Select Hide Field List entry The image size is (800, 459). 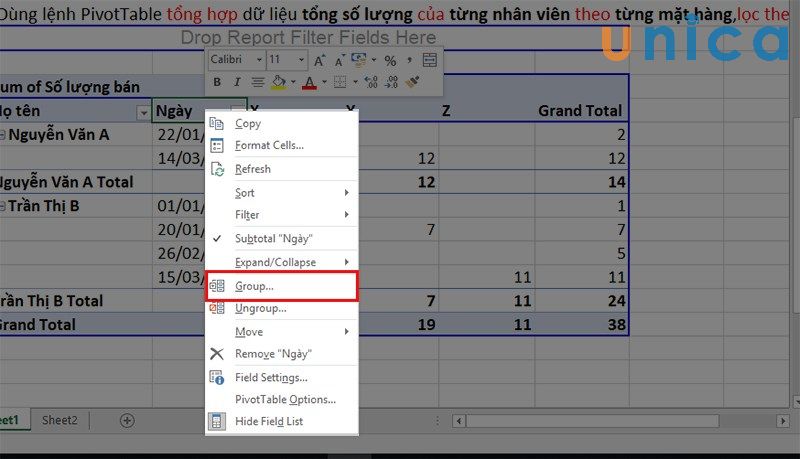282,421
